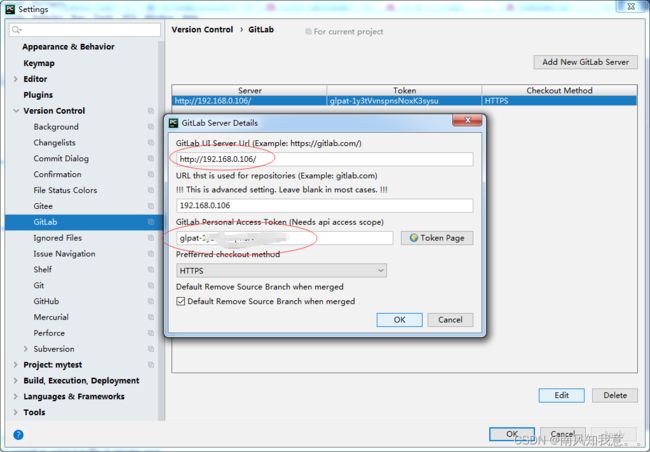Click Add New GitLab Server button
This screenshot has width=650, height=452.
tap(585, 62)
